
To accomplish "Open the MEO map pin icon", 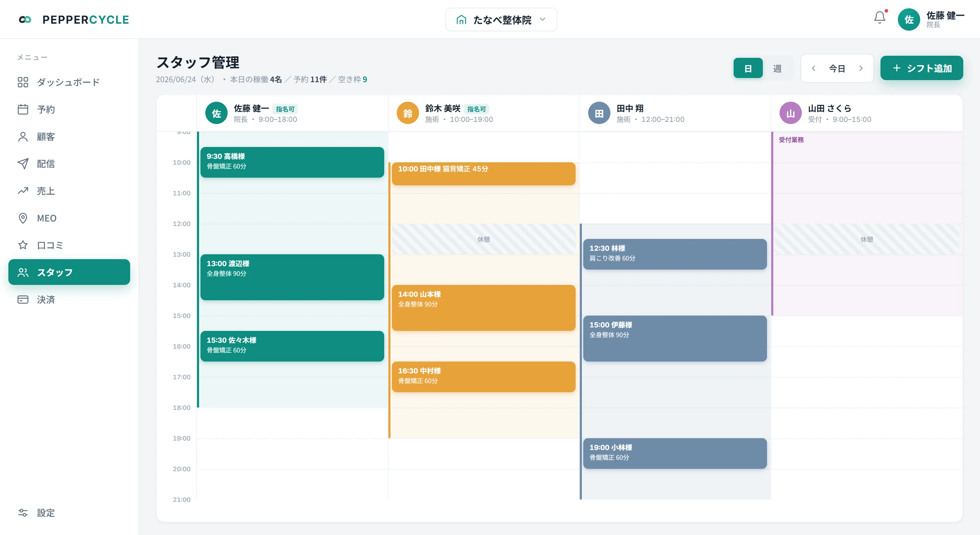I will [x=23, y=218].
